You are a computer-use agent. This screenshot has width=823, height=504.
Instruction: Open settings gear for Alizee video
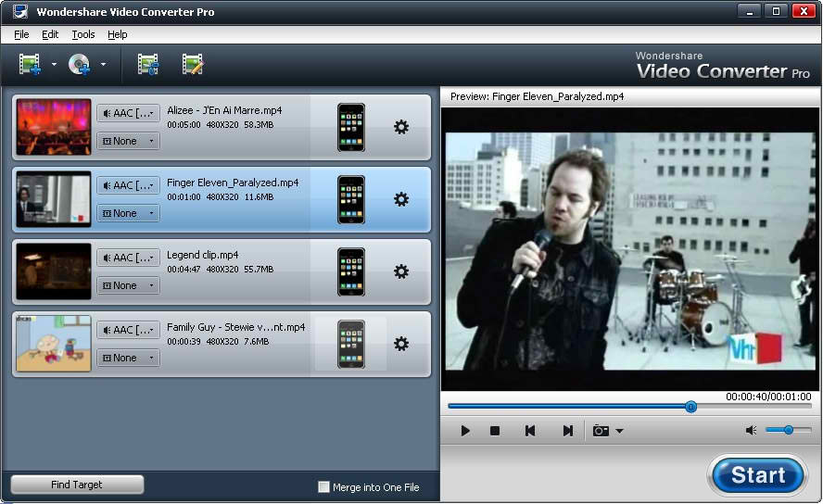click(x=401, y=127)
